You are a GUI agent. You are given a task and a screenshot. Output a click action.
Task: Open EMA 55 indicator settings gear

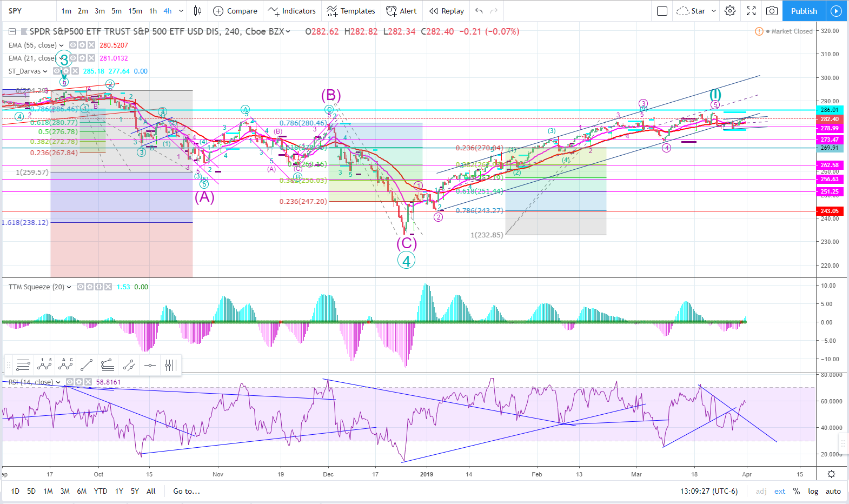[82, 45]
